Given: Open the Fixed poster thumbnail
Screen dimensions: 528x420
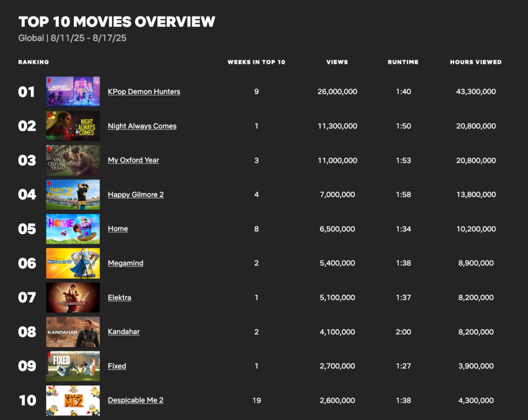Looking at the screenshot, I should 73,366.
